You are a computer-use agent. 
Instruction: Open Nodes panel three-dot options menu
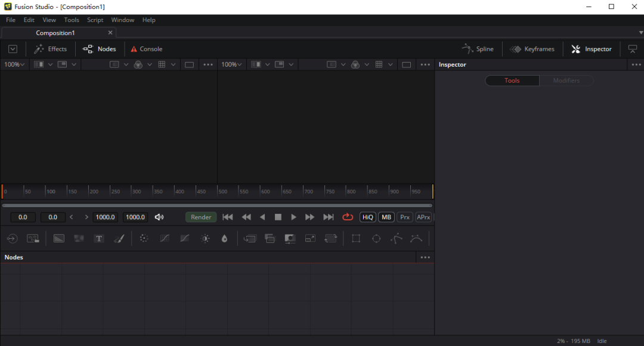(x=425, y=257)
